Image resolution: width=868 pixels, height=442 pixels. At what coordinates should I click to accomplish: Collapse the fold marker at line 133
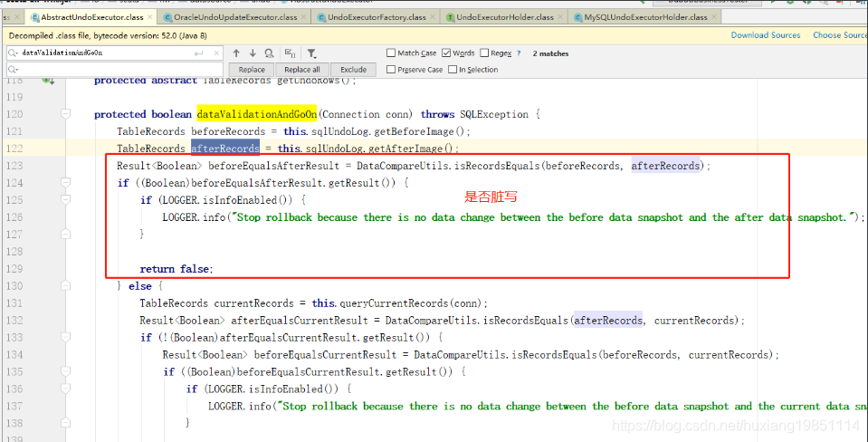(x=66, y=337)
